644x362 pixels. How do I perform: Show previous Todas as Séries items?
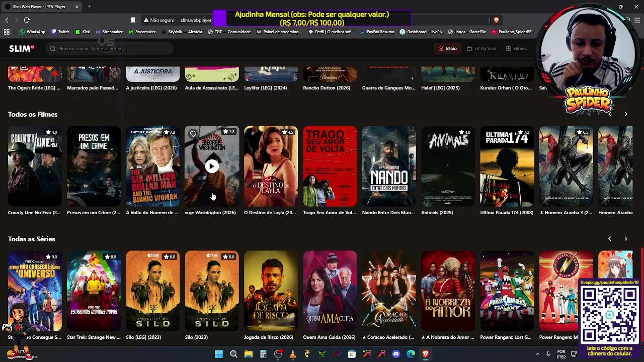click(610, 239)
